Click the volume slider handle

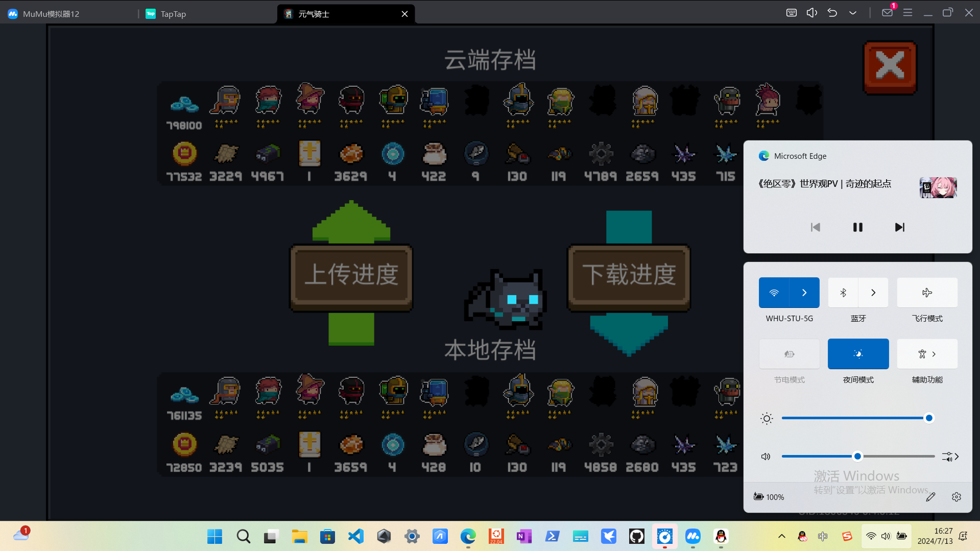(857, 457)
